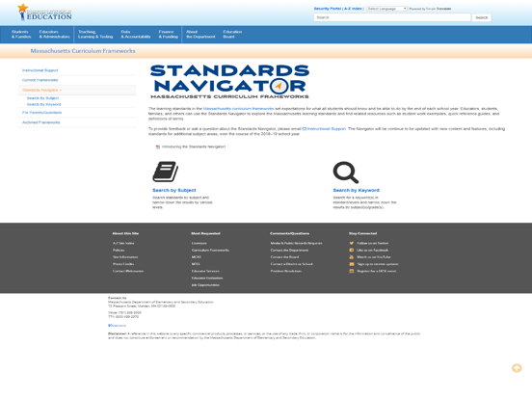Click Sign up to receive updates text
The width and height of the screenshot is (532, 399).
click(378, 264)
